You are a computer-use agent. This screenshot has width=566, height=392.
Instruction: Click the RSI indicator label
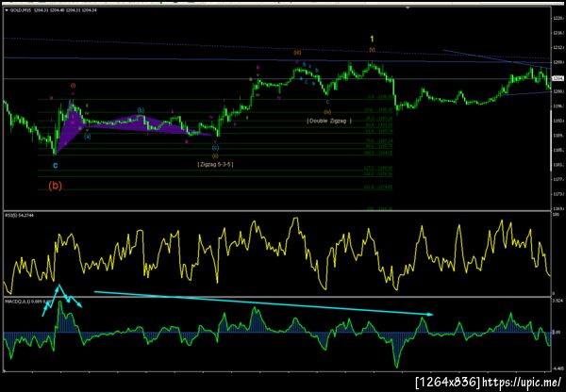point(19,215)
